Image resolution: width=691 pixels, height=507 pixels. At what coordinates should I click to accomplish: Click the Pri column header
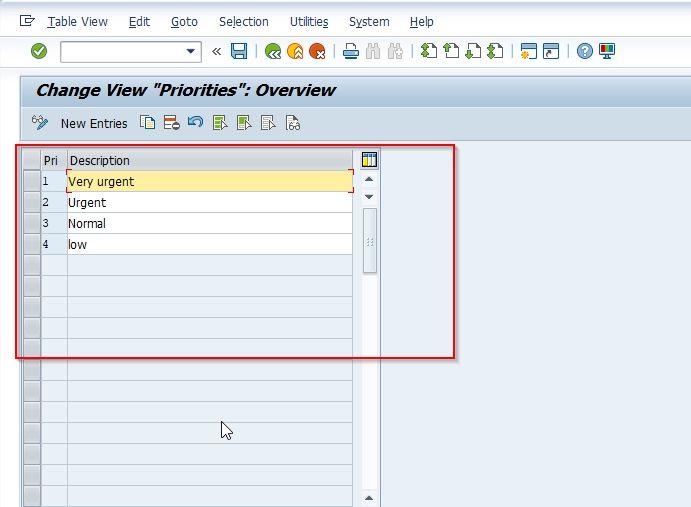[x=54, y=160]
